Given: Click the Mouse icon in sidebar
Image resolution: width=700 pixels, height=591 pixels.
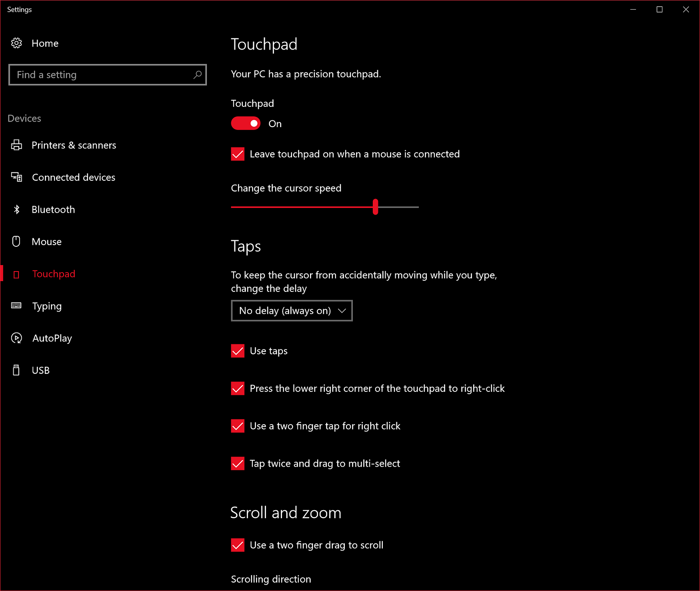Looking at the screenshot, I should tap(16, 241).
